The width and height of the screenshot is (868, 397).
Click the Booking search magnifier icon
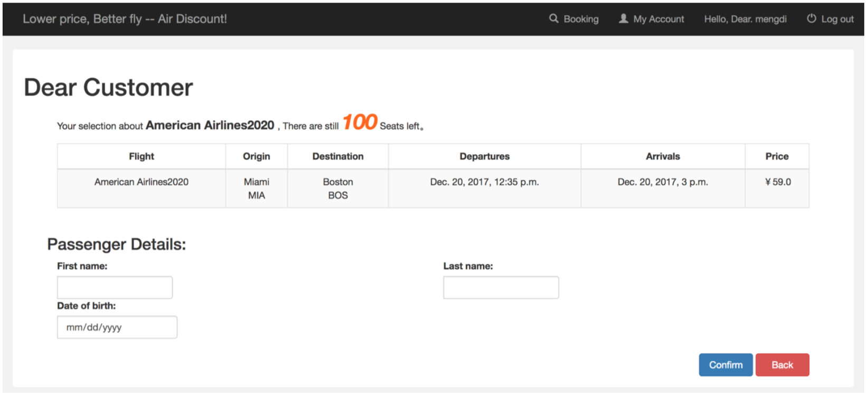point(553,18)
